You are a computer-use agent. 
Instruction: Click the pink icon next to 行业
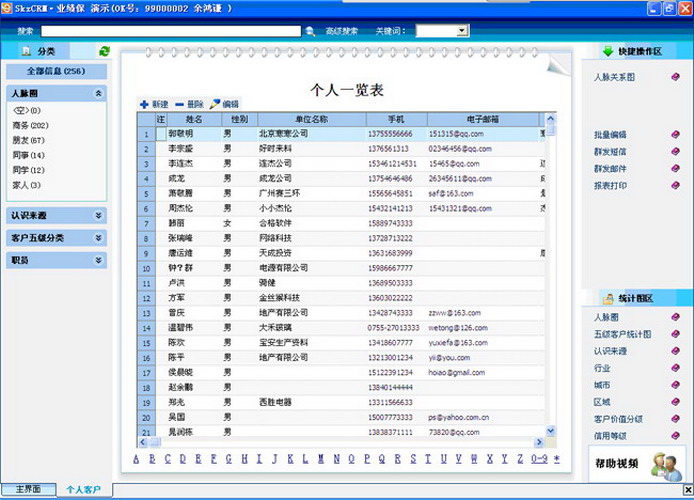(675, 368)
